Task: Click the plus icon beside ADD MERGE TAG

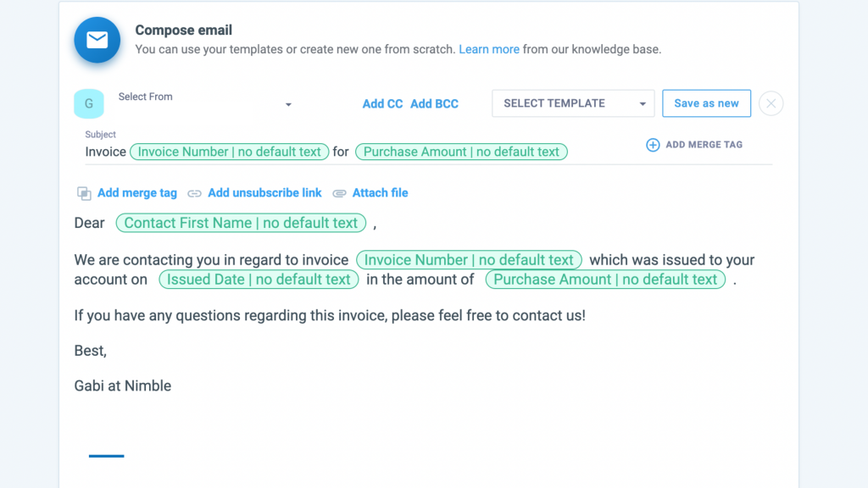Action: tap(653, 145)
